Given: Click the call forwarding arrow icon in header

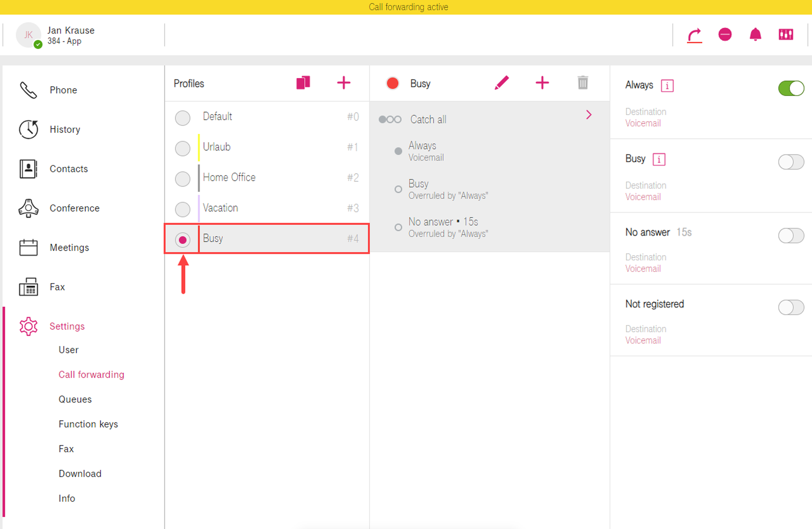Looking at the screenshot, I should [695, 35].
